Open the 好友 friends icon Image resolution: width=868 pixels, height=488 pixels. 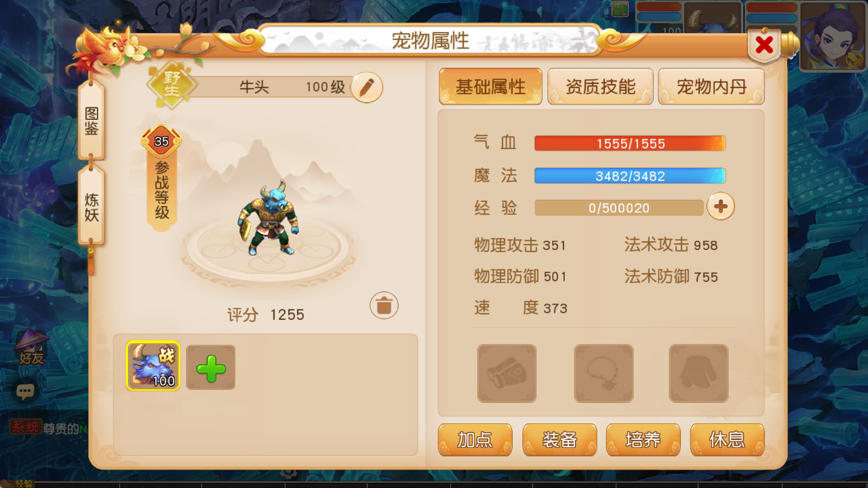click(x=31, y=348)
